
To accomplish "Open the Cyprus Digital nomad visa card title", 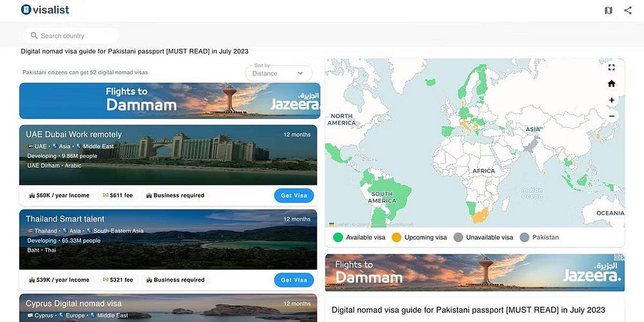I will click(73, 303).
